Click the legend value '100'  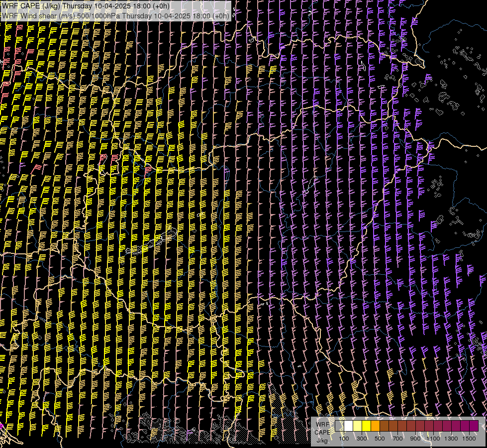pos(344,439)
